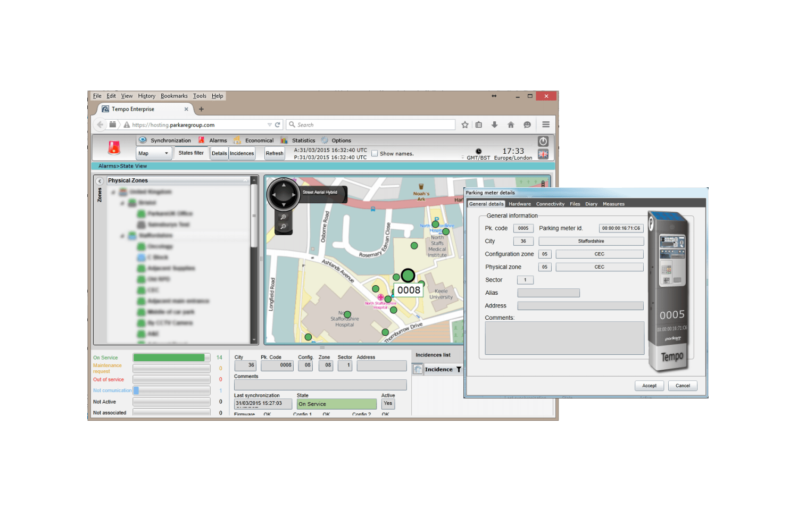
Task: Click the power logout icon
Action: pos(543,142)
